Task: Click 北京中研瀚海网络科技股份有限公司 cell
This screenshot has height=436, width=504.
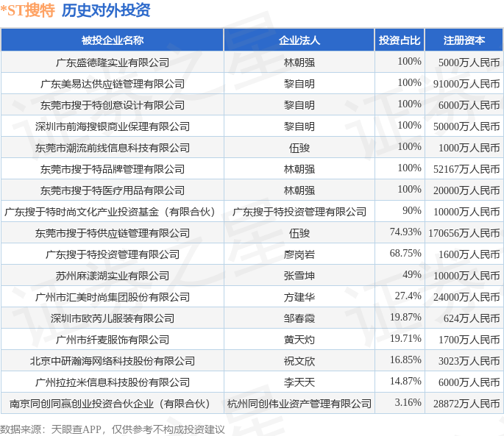Action: (x=112, y=361)
